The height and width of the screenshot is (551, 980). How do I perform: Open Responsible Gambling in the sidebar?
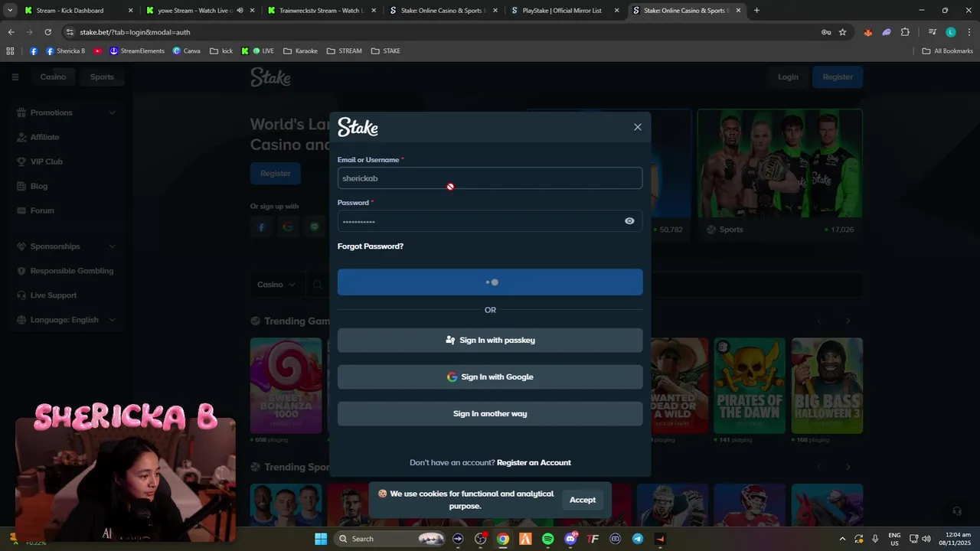(x=66, y=271)
